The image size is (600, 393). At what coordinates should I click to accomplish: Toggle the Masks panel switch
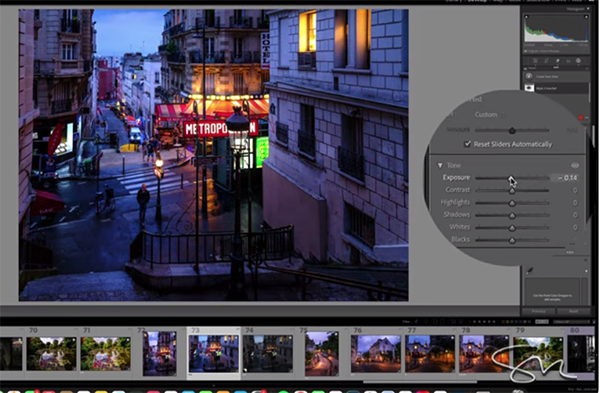[x=525, y=69]
